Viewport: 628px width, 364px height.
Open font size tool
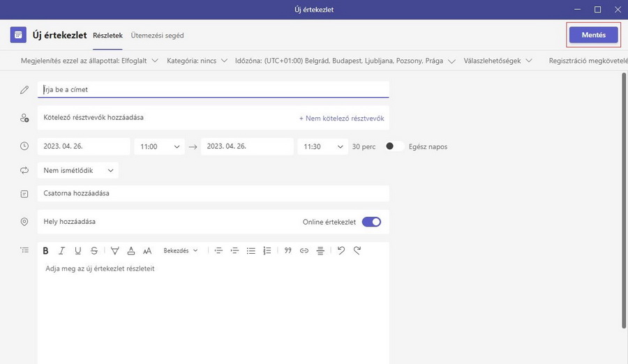(x=147, y=250)
